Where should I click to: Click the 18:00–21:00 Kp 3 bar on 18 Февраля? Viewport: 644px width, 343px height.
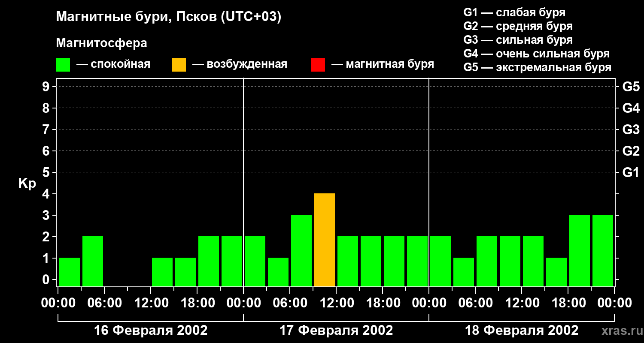580,250
